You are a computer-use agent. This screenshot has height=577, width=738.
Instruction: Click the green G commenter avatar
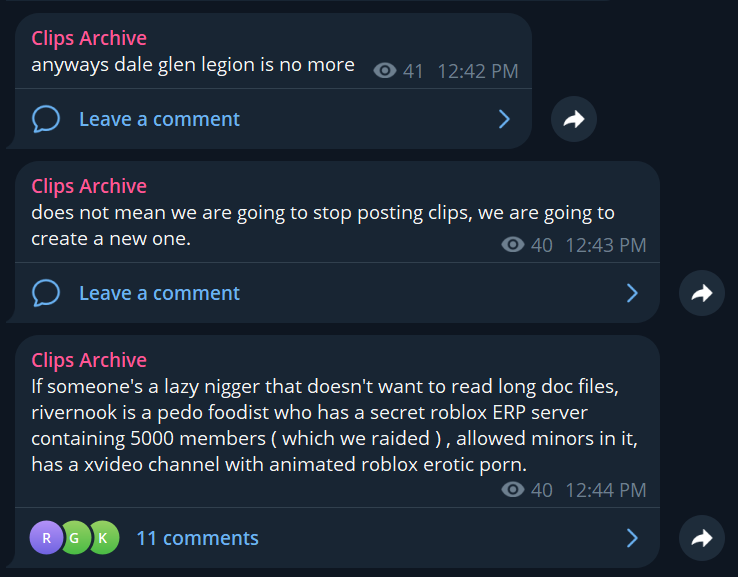(74, 537)
